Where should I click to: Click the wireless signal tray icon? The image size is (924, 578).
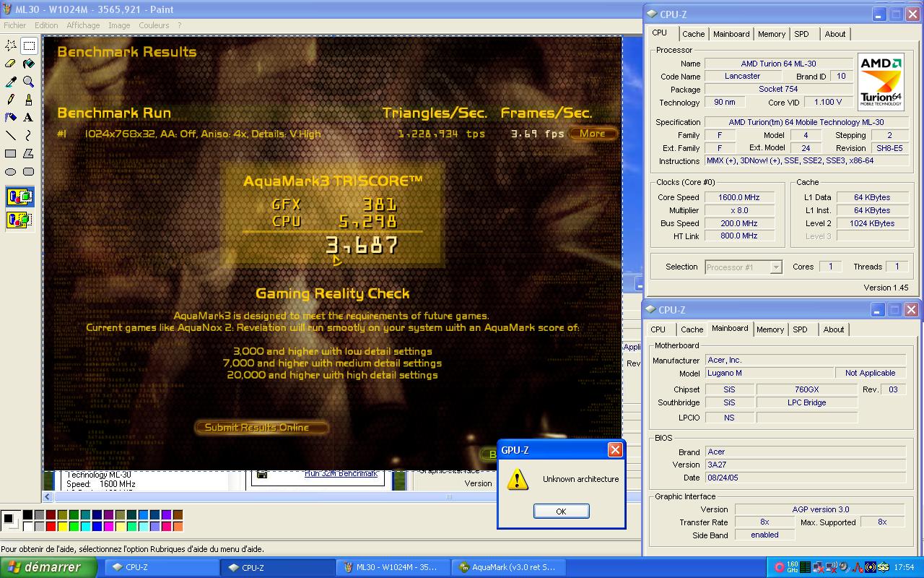tap(871, 567)
